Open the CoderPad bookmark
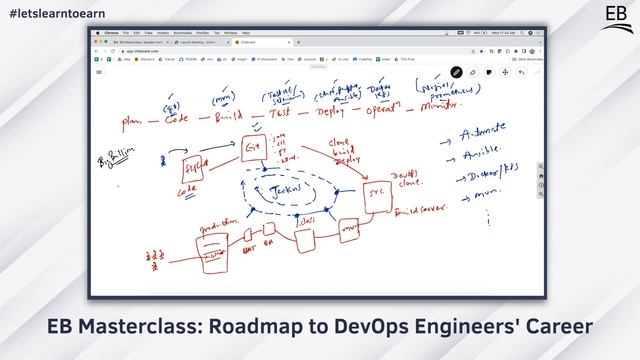The image size is (640, 360). point(362,59)
